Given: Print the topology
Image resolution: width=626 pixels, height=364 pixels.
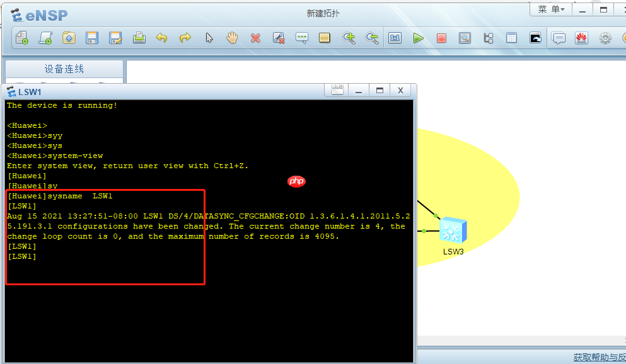Looking at the screenshot, I should [x=139, y=38].
